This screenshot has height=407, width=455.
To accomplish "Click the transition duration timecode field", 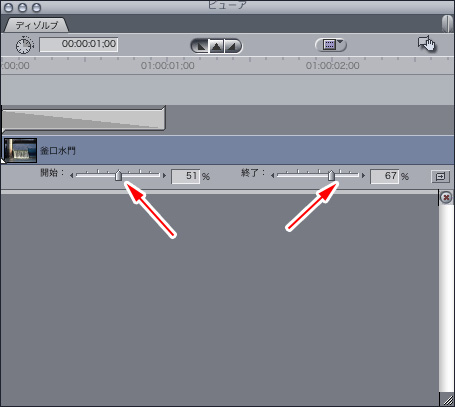I will point(79,44).
